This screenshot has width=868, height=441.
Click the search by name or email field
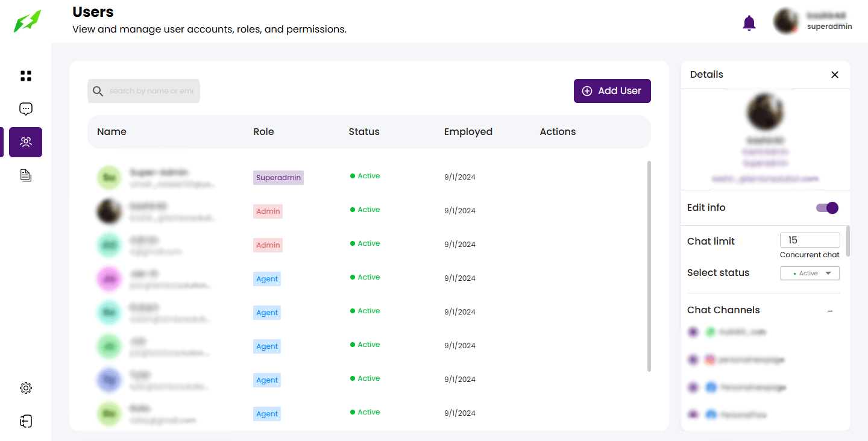coord(151,91)
